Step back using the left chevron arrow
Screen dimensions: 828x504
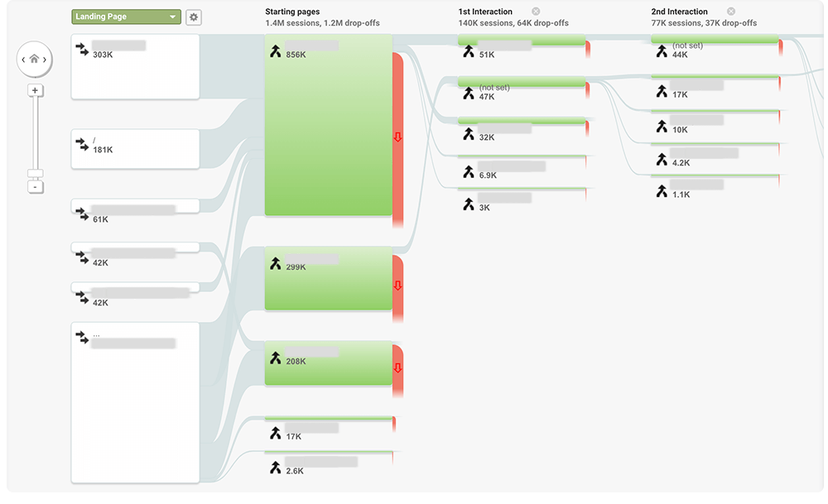pyautogui.click(x=22, y=60)
